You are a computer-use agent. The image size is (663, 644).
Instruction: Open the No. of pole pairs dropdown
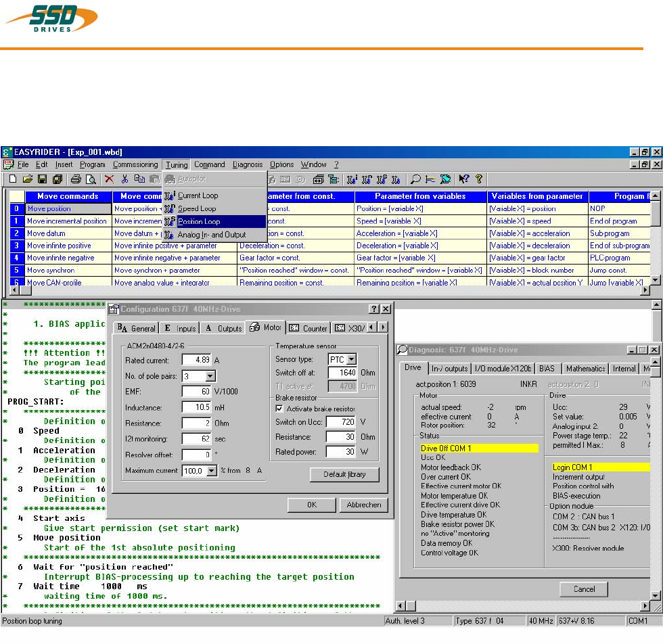click(x=210, y=376)
